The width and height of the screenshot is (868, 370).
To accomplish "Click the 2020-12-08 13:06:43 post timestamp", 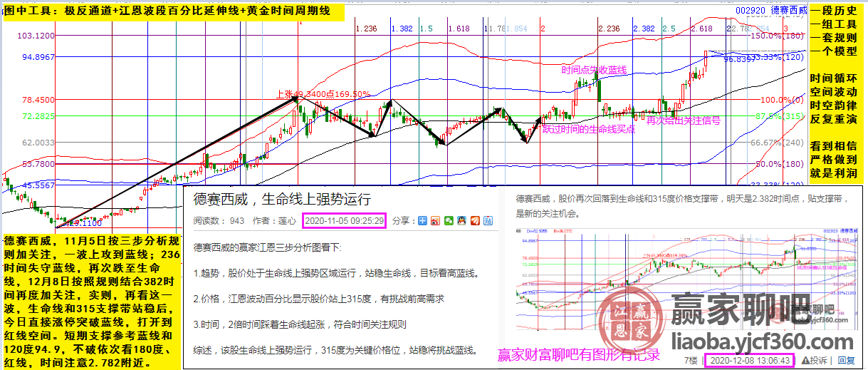I will pos(746,360).
